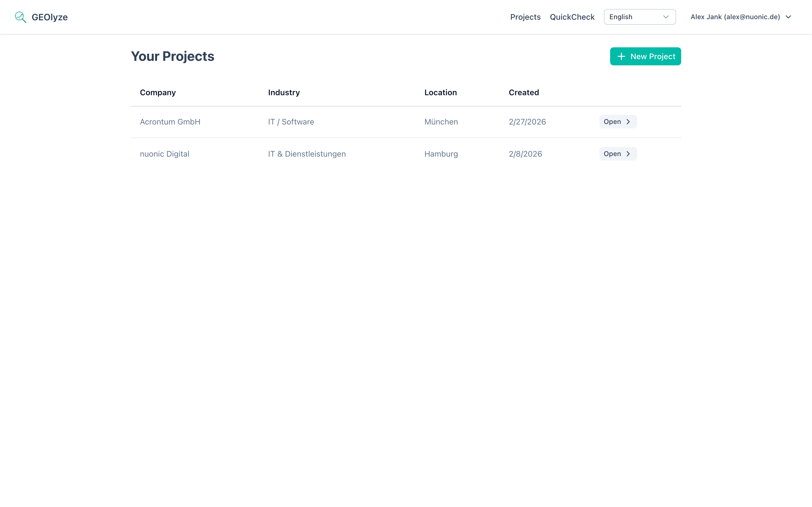Click the Created column header

tap(524, 93)
